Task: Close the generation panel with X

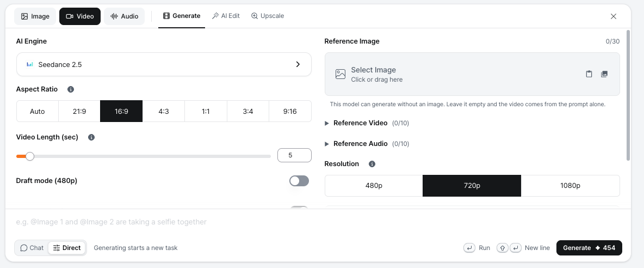Action: point(614,16)
